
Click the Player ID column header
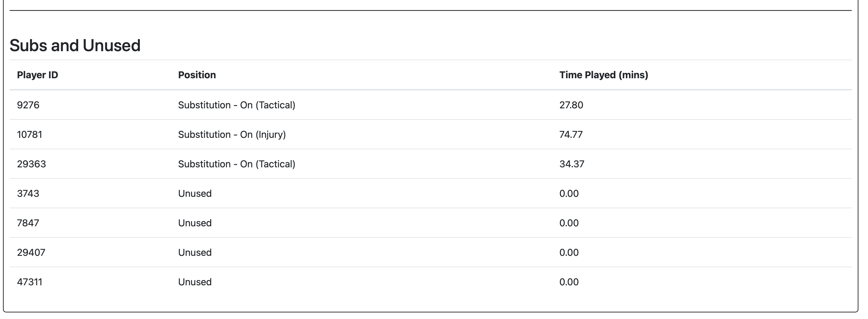37,75
